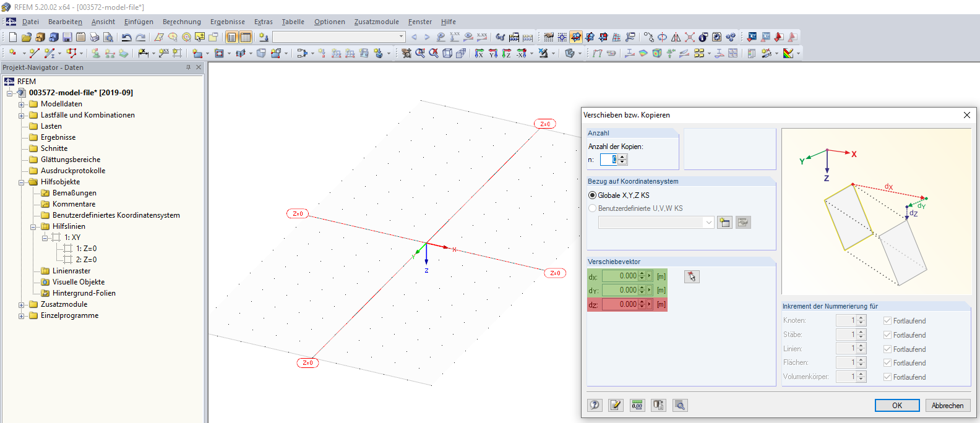
Task: Click the Save floppy disk icon
Action: click(x=67, y=37)
